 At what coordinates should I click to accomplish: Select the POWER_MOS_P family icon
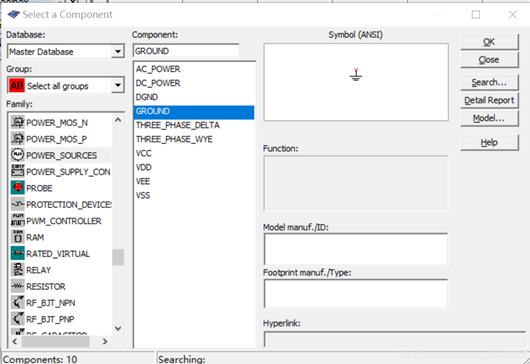click(x=18, y=139)
